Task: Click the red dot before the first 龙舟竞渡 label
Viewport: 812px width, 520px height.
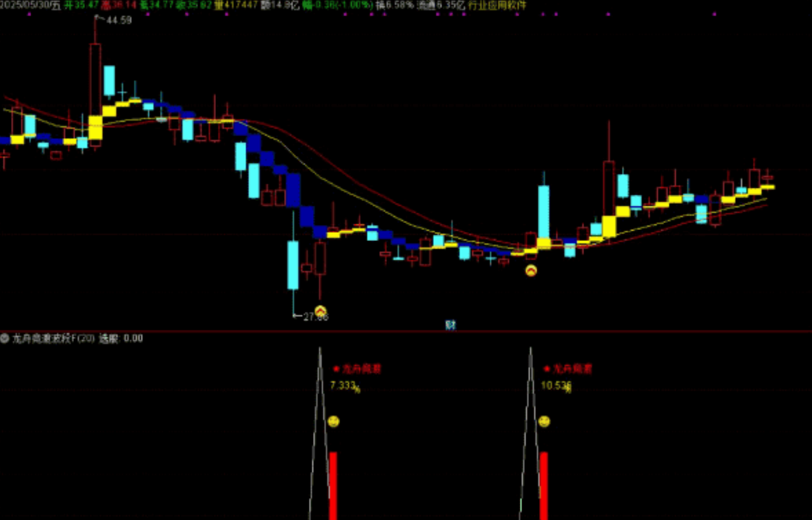Action: click(336, 369)
